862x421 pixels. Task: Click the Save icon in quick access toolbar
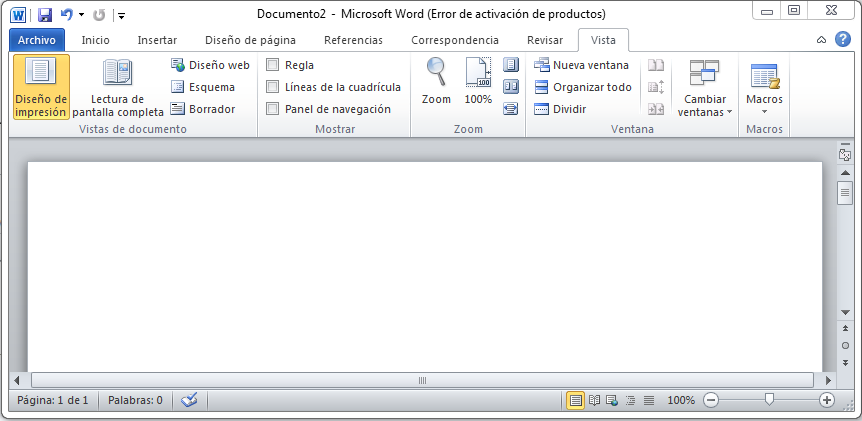coord(44,15)
